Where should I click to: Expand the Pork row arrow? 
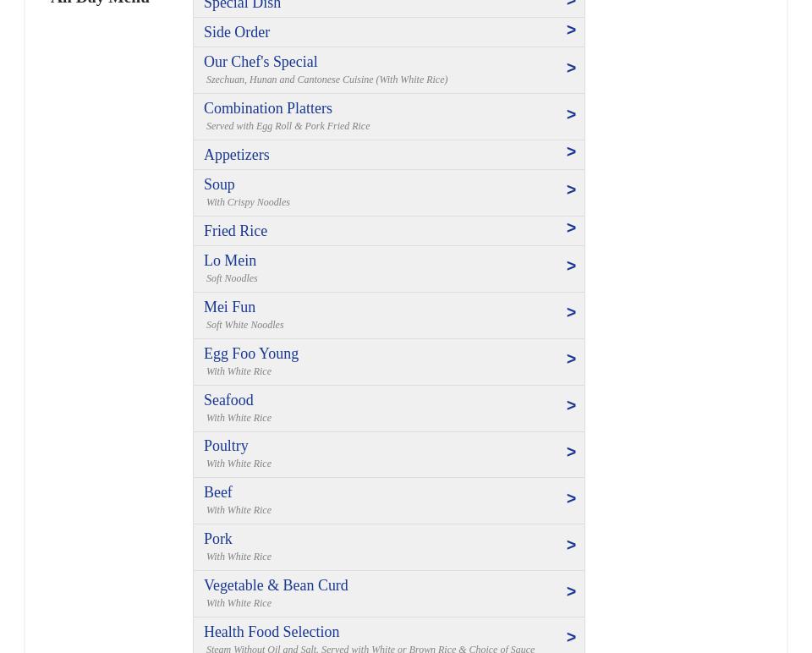click(571, 546)
